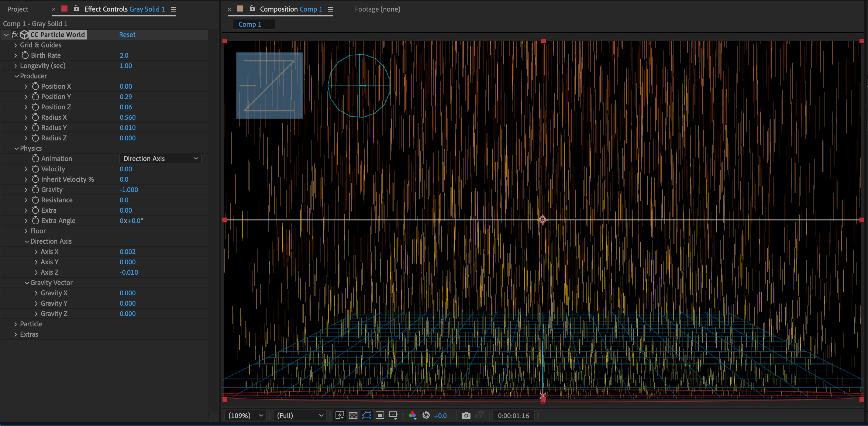Screen dimensions: 868x426
Task: Toggle transparency grid button
Action: coord(353,415)
